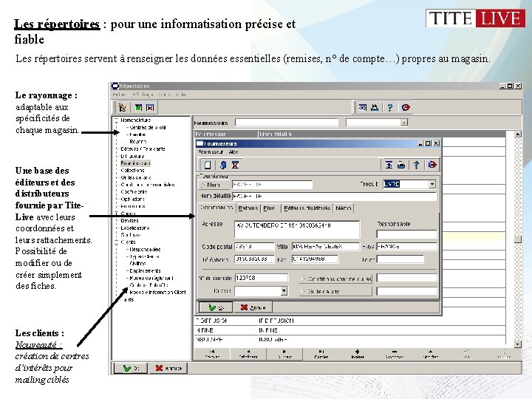Open the Devise dropdown in the Fournisseurs dialog

(284, 291)
